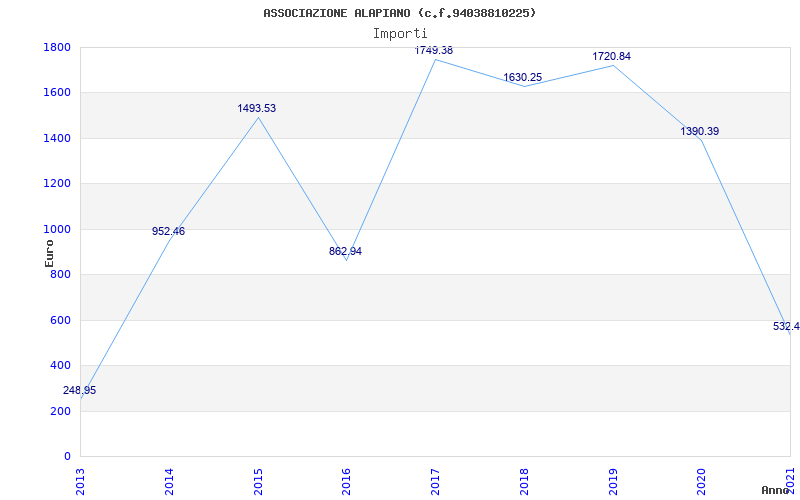This screenshot has width=800, height=500.
Task: Select the data label 1630.25
Action: pyautogui.click(x=522, y=77)
